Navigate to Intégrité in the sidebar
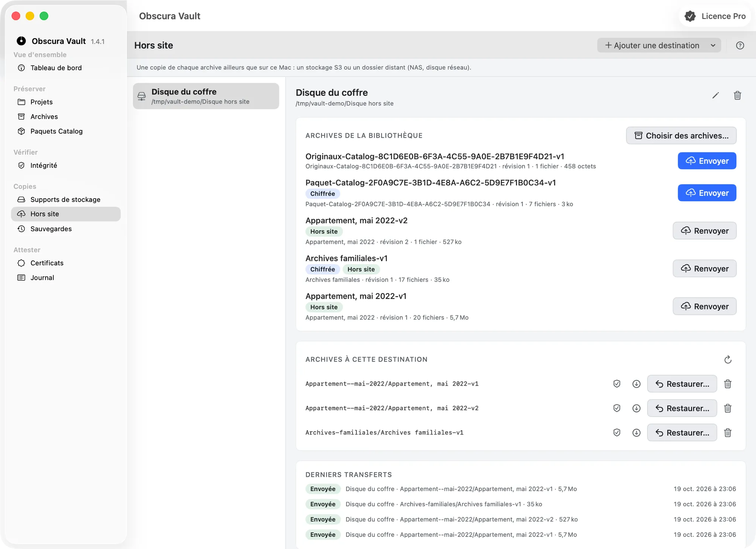Viewport: 756px width, 549px height. [x=66, y=165]
